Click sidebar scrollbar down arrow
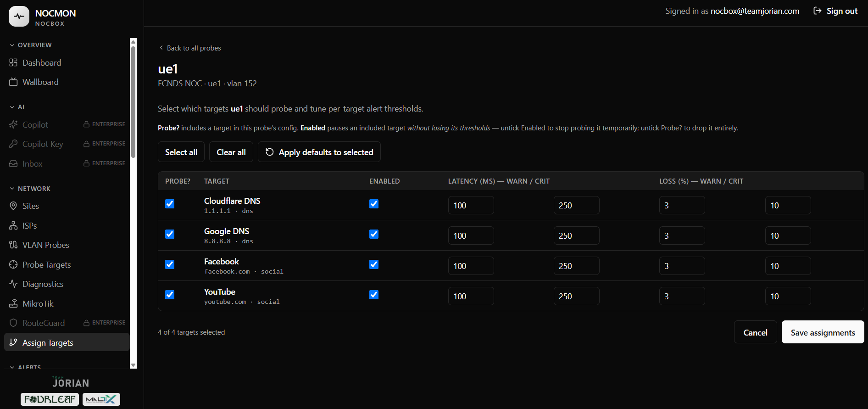The image size is (868, 409). tap(134, 365)
